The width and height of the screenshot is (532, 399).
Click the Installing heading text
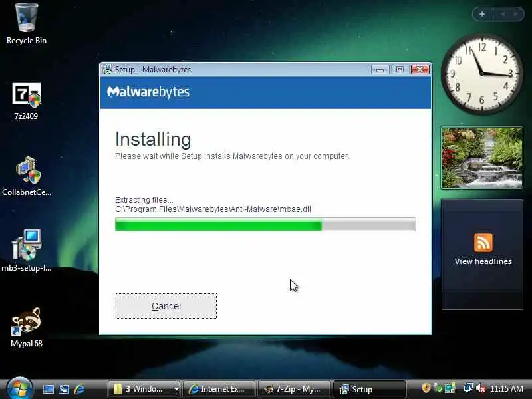click(x=153, y=139)
